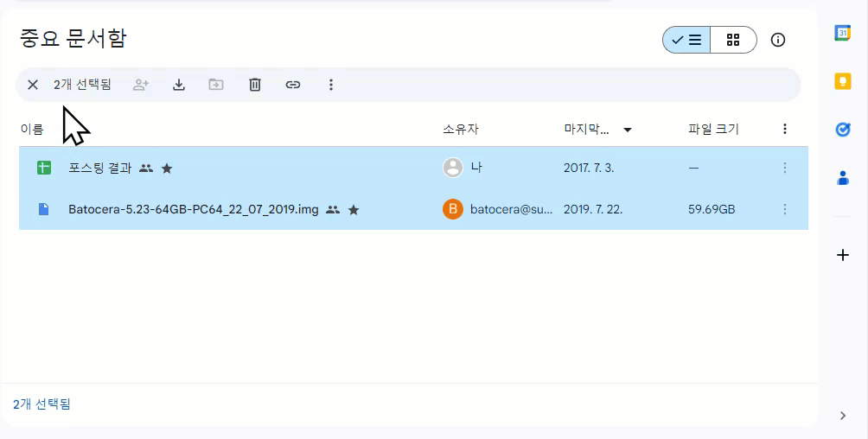Click the move-to-folder icon
The height and width of the screenshot is (439, 868).
(x=216, y=85)
